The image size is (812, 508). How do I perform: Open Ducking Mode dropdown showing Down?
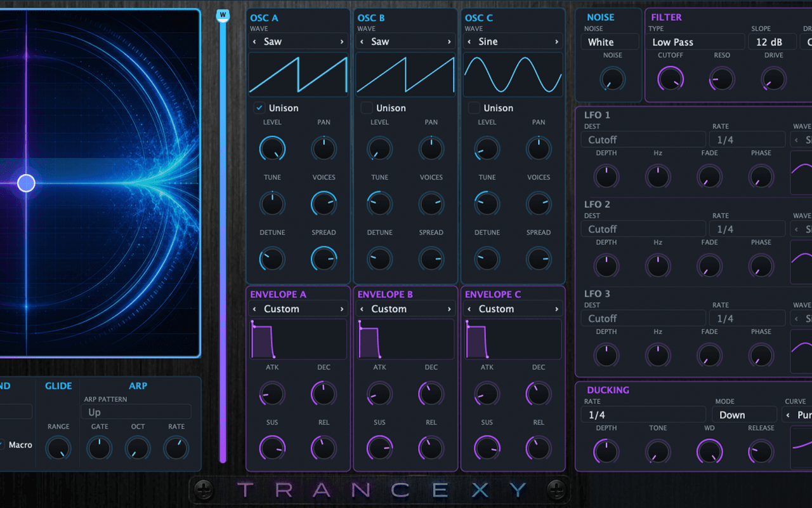point(744,415)
